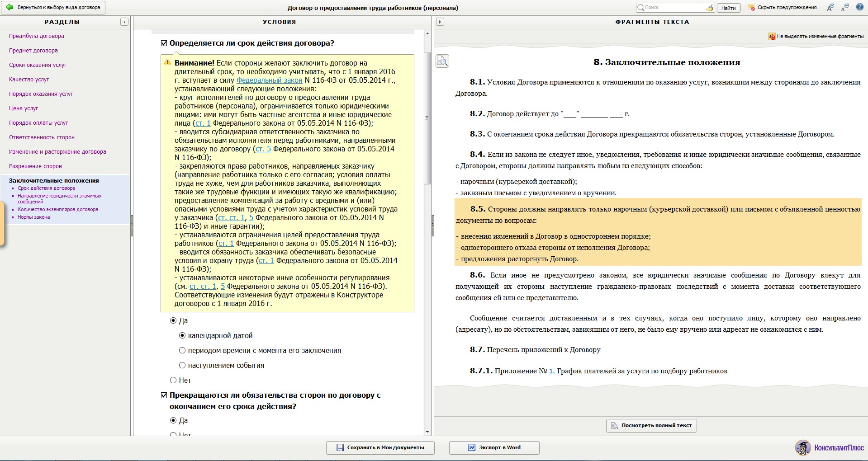Click highlighted clause 8.5 text

click(x=658, y=232)
